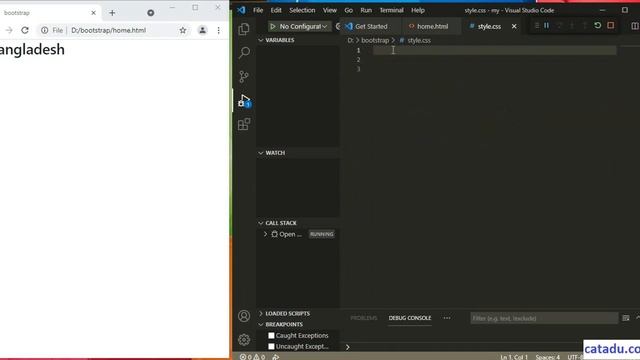640x360 pixels.
Task: Click the Chrome media control icon
Action: click(x=151, y=13)
